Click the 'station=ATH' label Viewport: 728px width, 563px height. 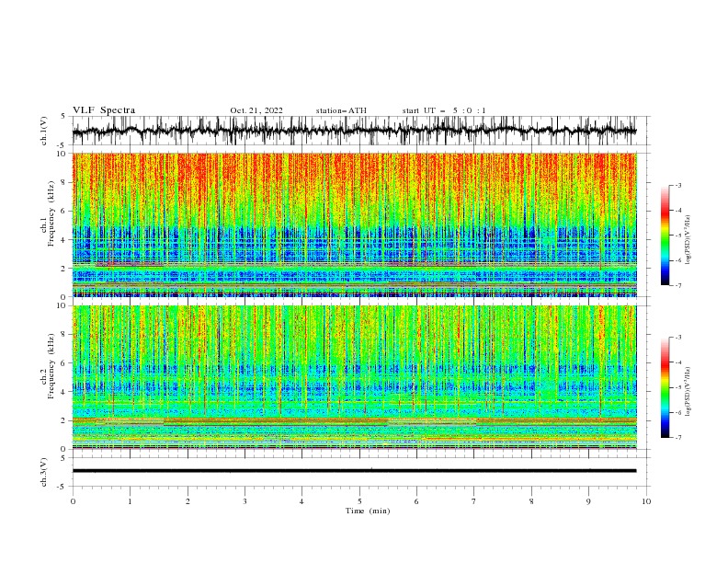click(341, 110)
